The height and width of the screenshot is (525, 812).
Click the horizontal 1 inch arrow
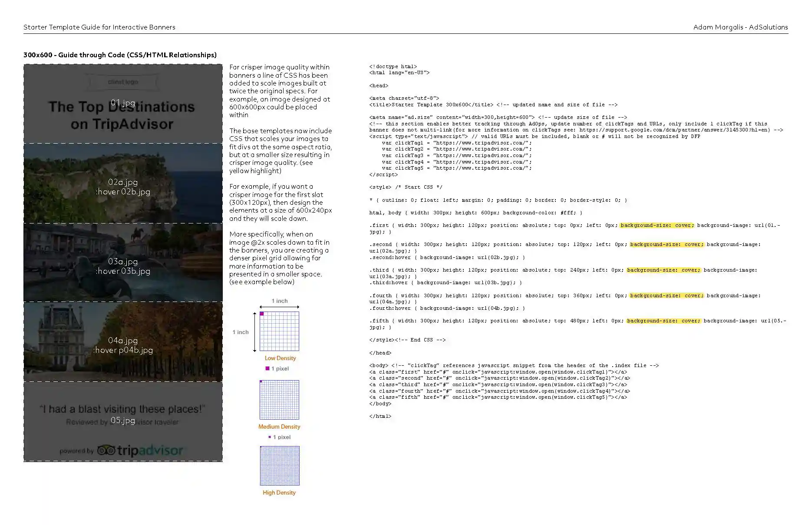point(279,307)
